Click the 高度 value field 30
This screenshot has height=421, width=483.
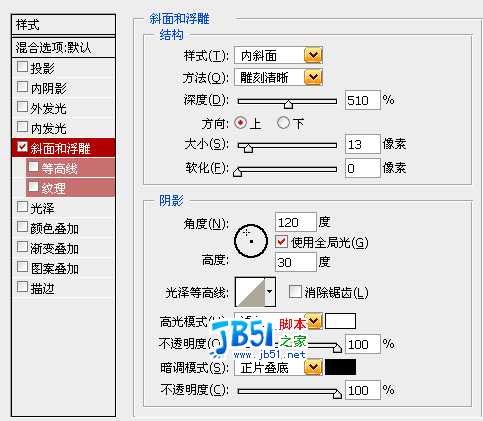(296, 262)
